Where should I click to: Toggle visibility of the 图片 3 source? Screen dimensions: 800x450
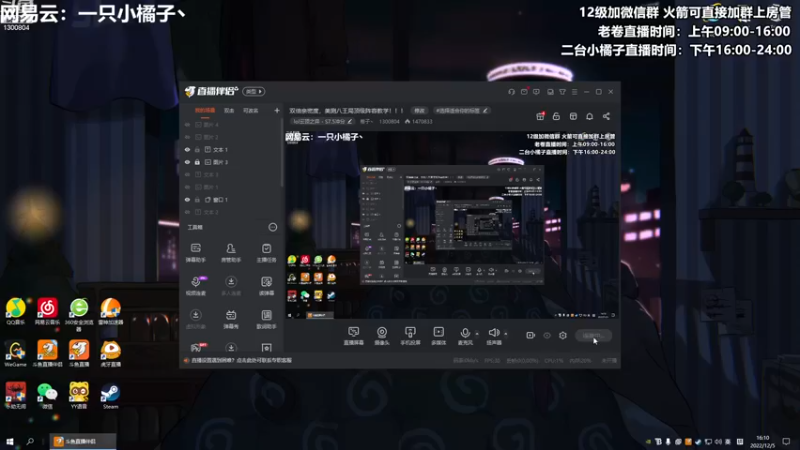click(187, 162)
